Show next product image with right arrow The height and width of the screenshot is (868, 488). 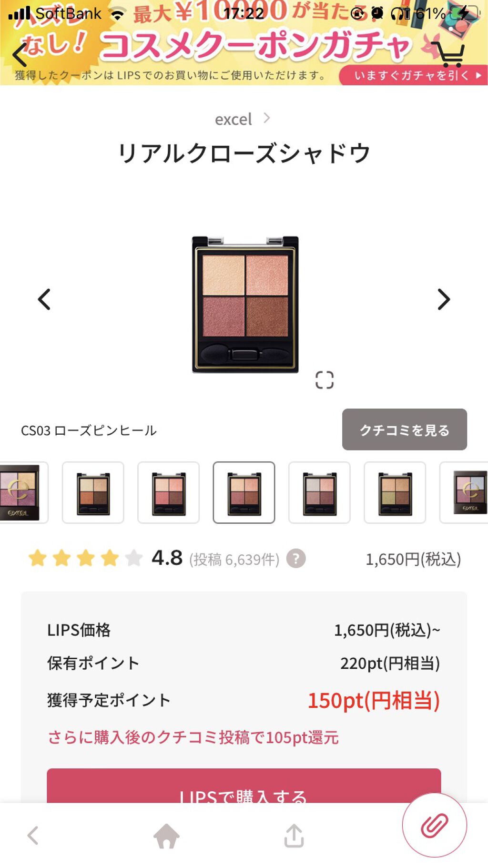pyautogui.click(x=444, y=299)
